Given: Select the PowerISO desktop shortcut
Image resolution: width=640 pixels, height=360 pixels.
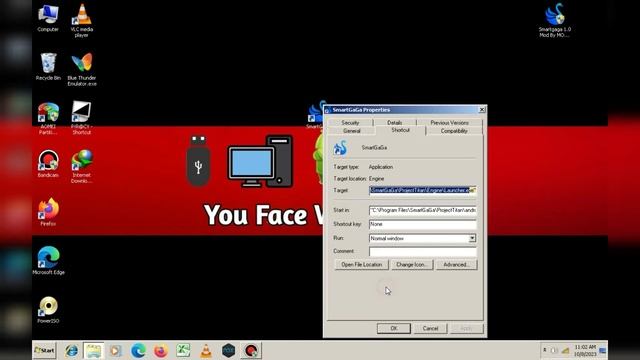Looking at the screenshot, I should point(48,309).
